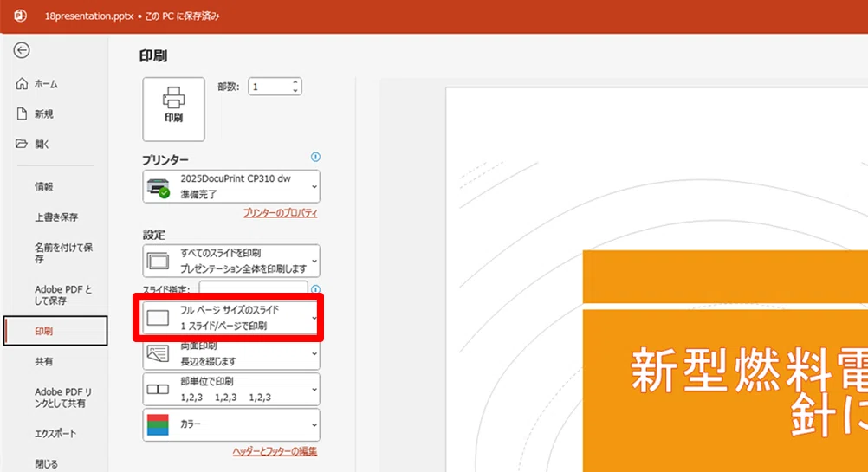The width and height of the screenshot is (868, 472).
Task: Open エクスポート section
Action: pos(55,433)
